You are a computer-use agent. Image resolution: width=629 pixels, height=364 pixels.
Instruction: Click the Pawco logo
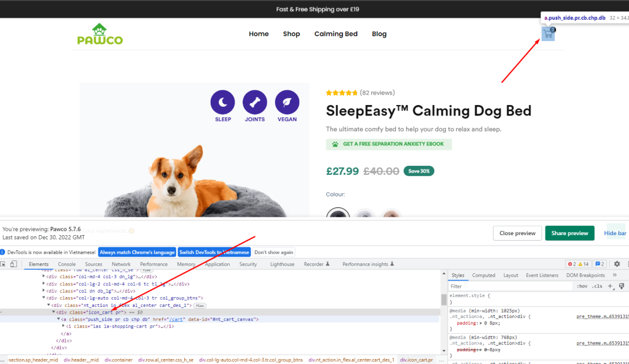tap(100, 34)
